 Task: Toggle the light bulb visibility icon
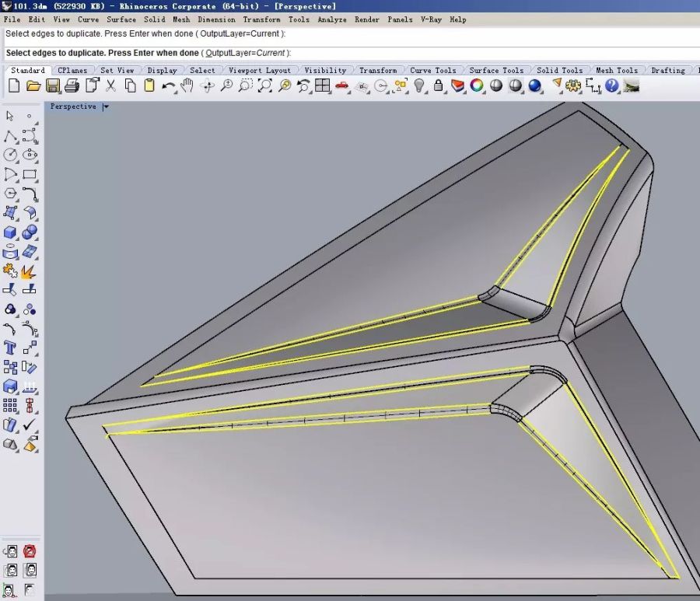coord(420,86)
